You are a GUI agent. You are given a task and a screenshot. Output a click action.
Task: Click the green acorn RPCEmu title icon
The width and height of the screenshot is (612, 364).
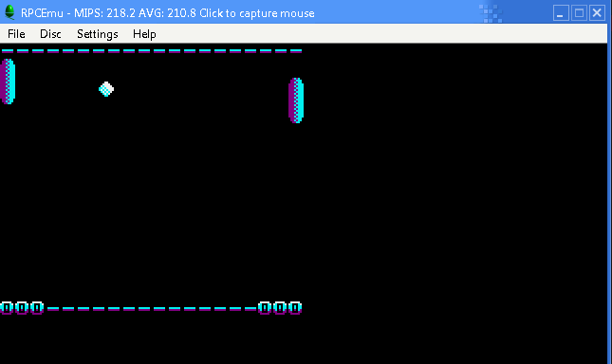[x=9, y=12]
